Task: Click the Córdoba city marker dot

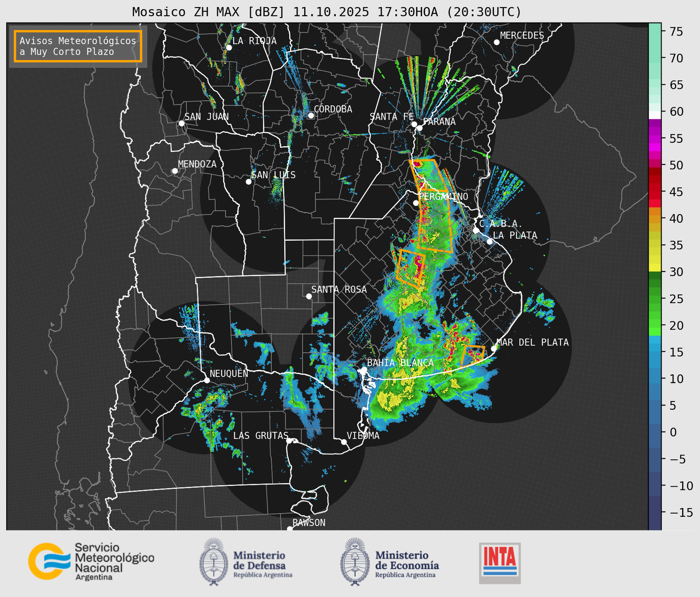Action: pyautogui.click(x=311, y=115)
